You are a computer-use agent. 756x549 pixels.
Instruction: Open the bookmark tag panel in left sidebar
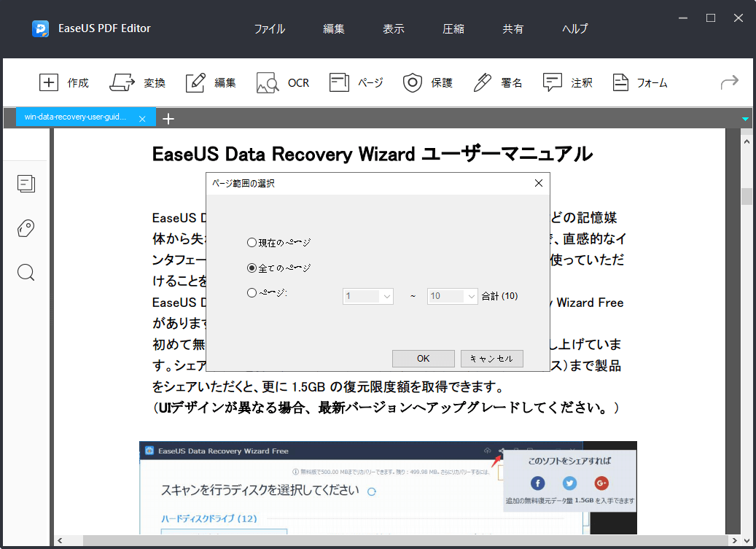tap(26, 228)
